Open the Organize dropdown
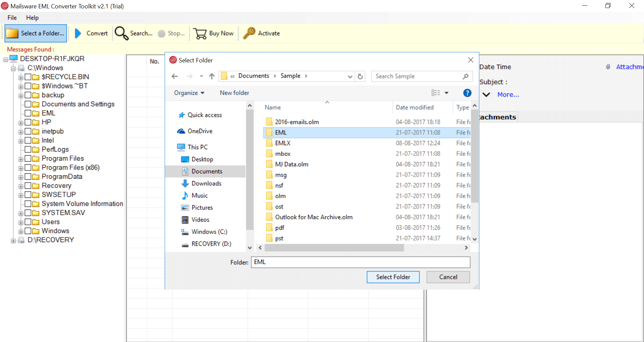 [189, 93]
